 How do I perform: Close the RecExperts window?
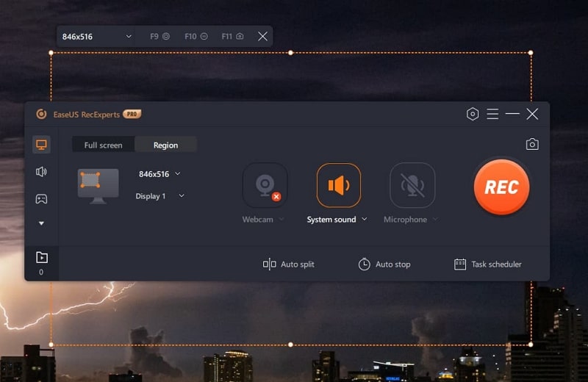coord(532,114)
